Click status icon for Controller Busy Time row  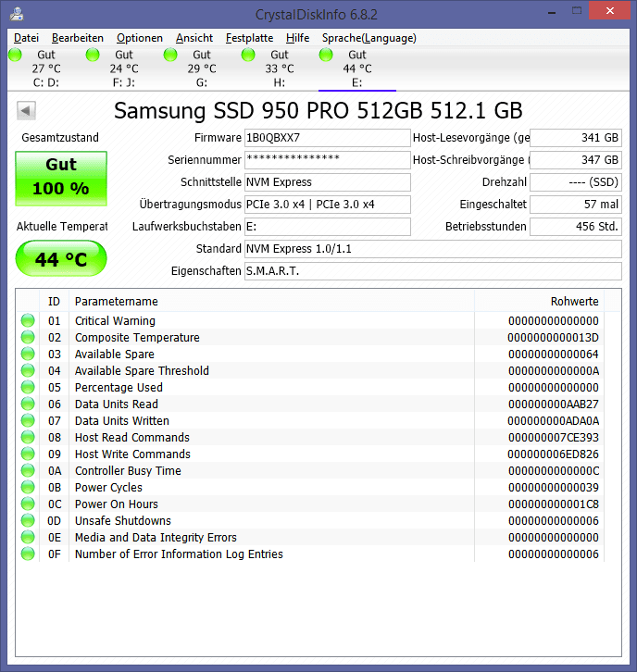coord(28,470)
